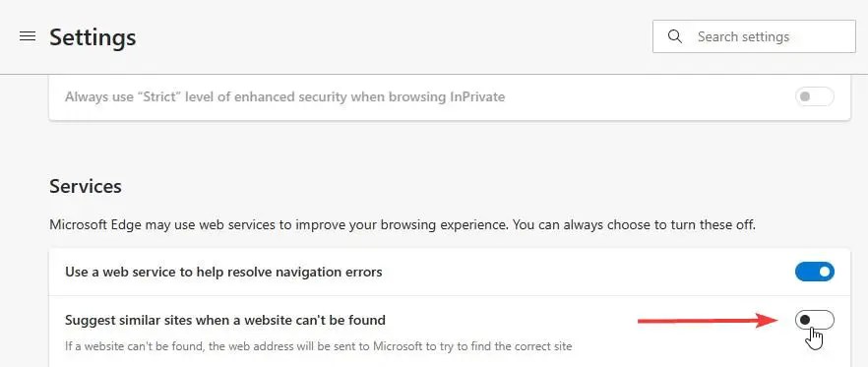Click the grey knob of the disabled Strict switch
This screenshot has width=868, height=367.
(805, 96)
